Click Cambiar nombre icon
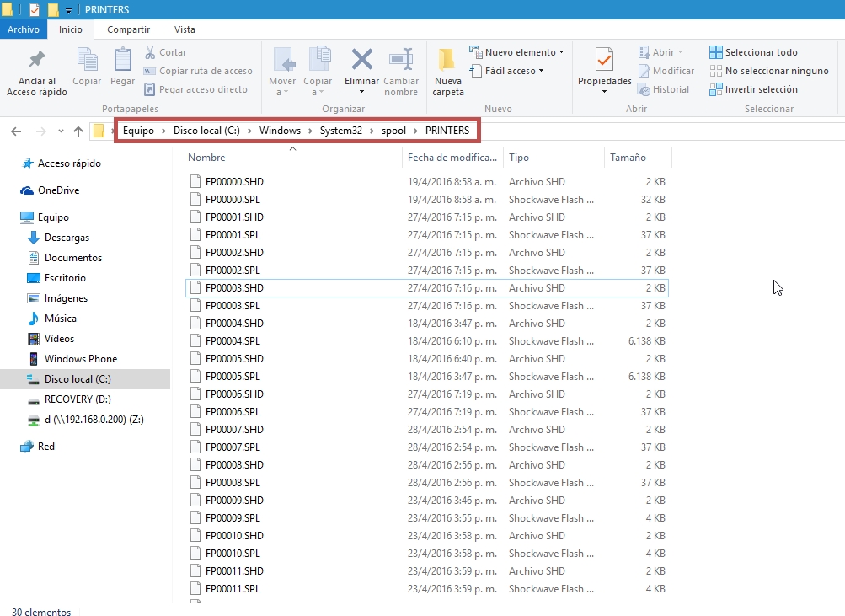 point(401,59)
